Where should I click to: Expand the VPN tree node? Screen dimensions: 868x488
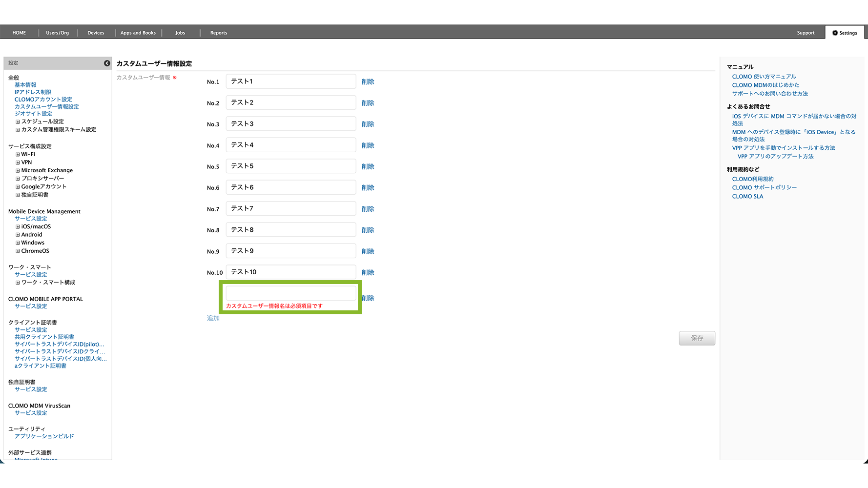click(x=18, y=163)
